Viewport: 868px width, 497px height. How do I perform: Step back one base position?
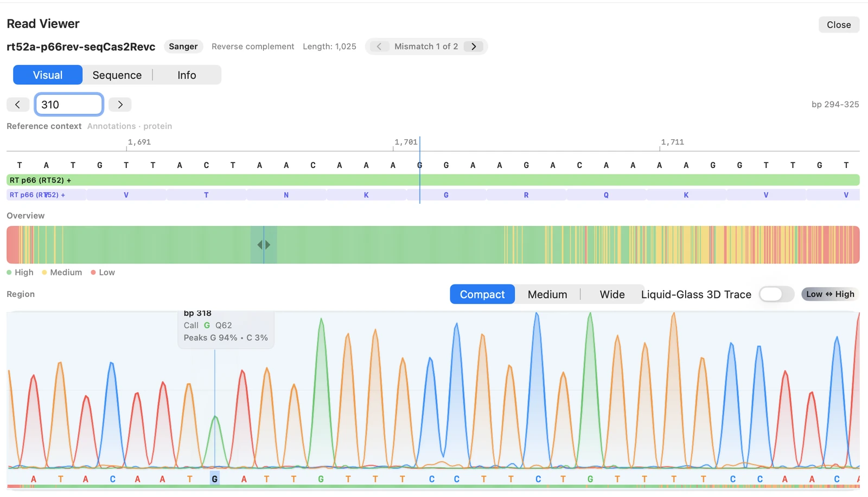click(x=17, y=105)
